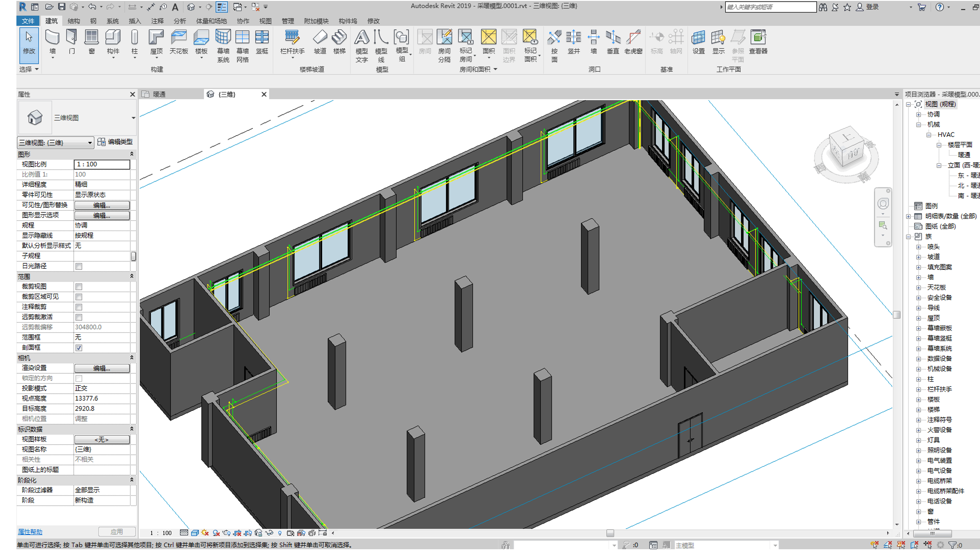Toggle Far Clip Active (远剪裁激活) checkbox
The height and width of the screenshot is (551, 980).
[79, 317]
